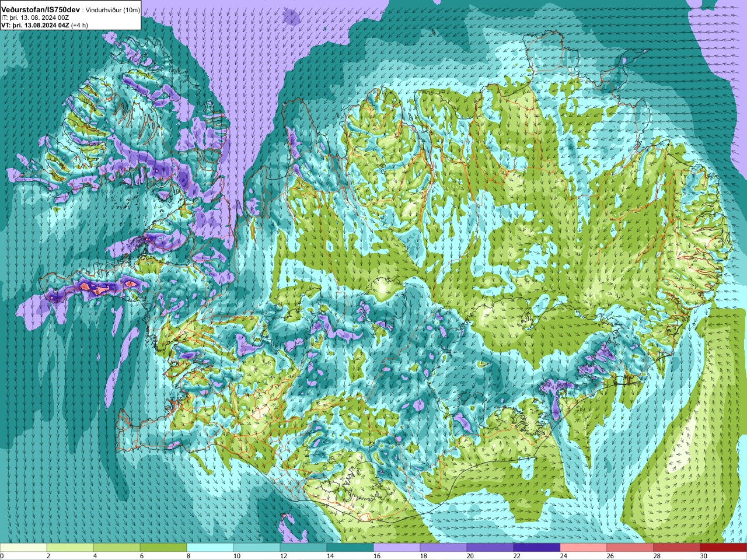This screenshot has width=747, height=560.
Task: Select the 8–10 pale cyan legend swatch
Action: 210,548
